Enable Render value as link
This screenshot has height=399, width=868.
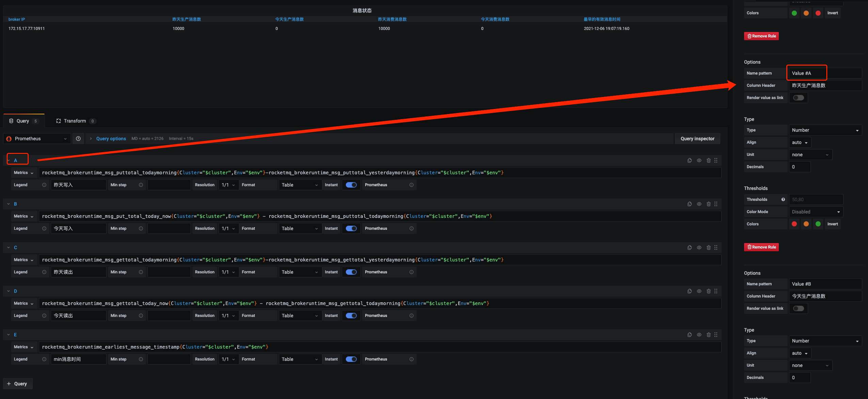coord(798,97)
